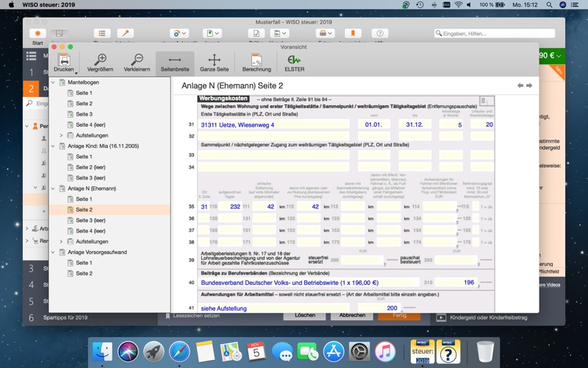
Task: Click the Drucken printer icon
Action: [64, 60]
